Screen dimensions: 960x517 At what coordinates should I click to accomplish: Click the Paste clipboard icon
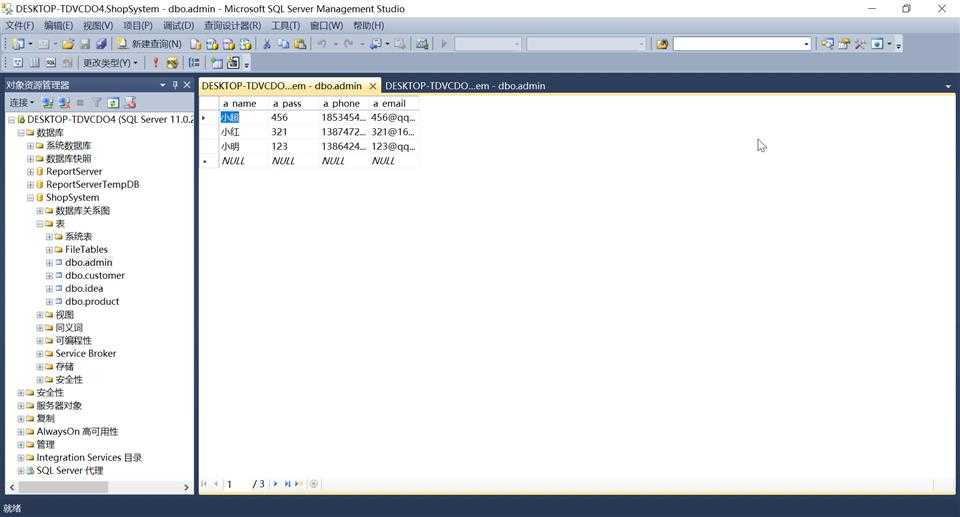point(300,44)
